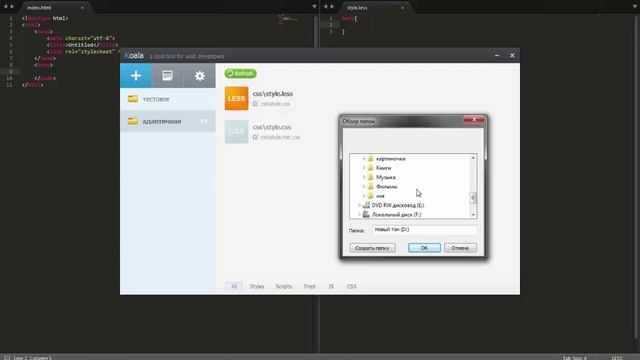Viewport: 640px width, 360px height.
Task: Click folder icon beside Фильмы
Action: (x=371, y=187)
